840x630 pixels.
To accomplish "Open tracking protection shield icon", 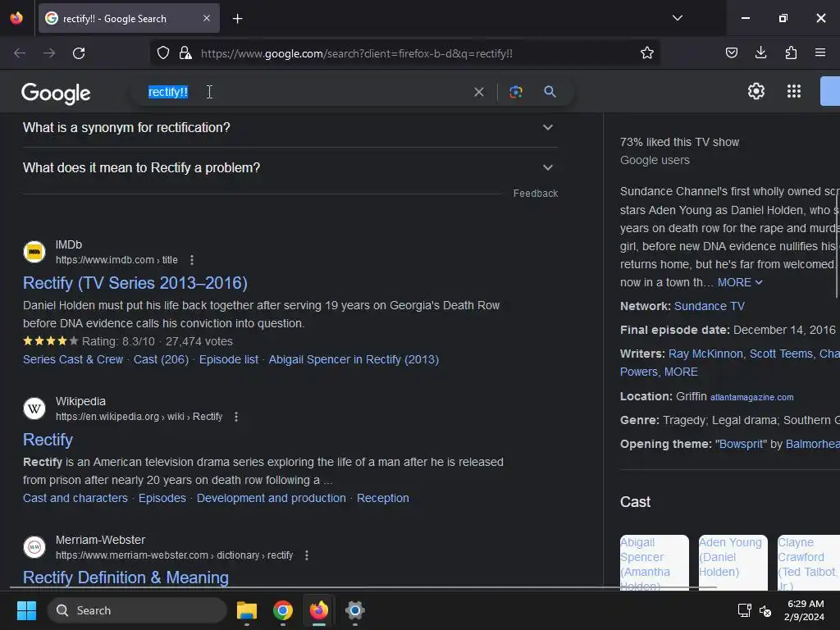I will (163, 53).
